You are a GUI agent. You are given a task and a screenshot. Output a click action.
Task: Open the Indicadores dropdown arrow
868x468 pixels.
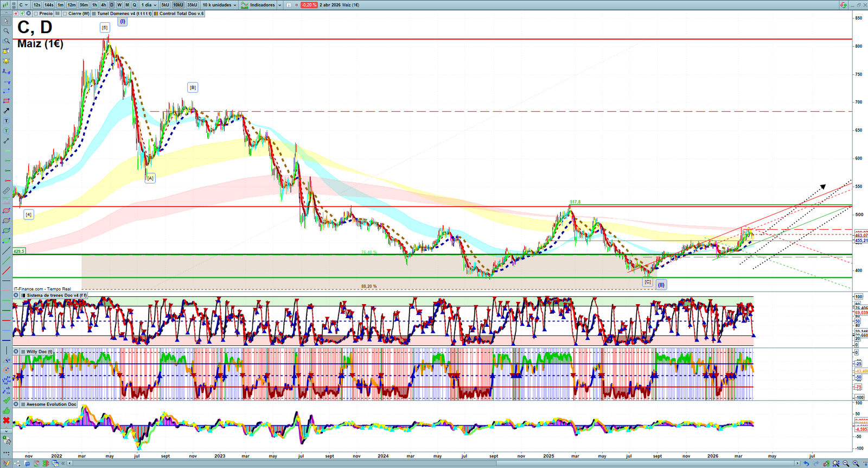(279, 5)
